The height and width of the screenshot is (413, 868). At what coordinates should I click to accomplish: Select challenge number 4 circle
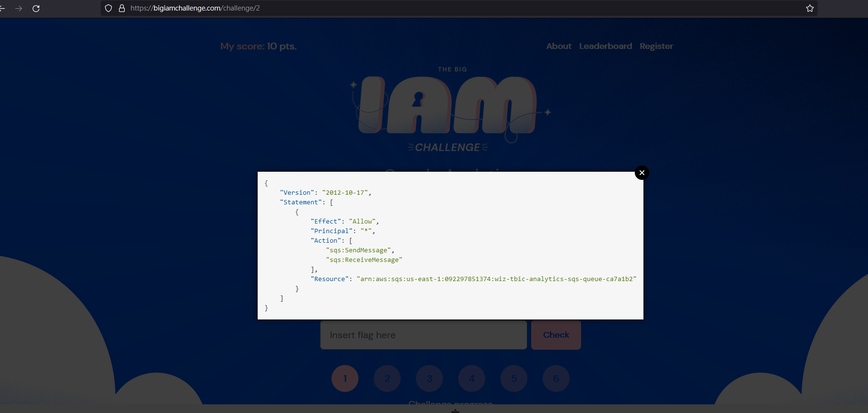[x=472, y=378]
